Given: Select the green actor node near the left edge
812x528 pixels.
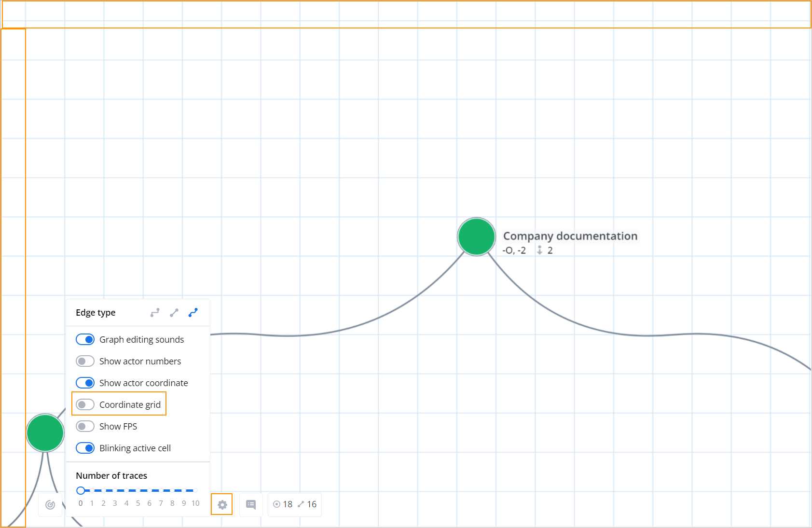Looking at the screenshot, I should (x=45, y=433).
